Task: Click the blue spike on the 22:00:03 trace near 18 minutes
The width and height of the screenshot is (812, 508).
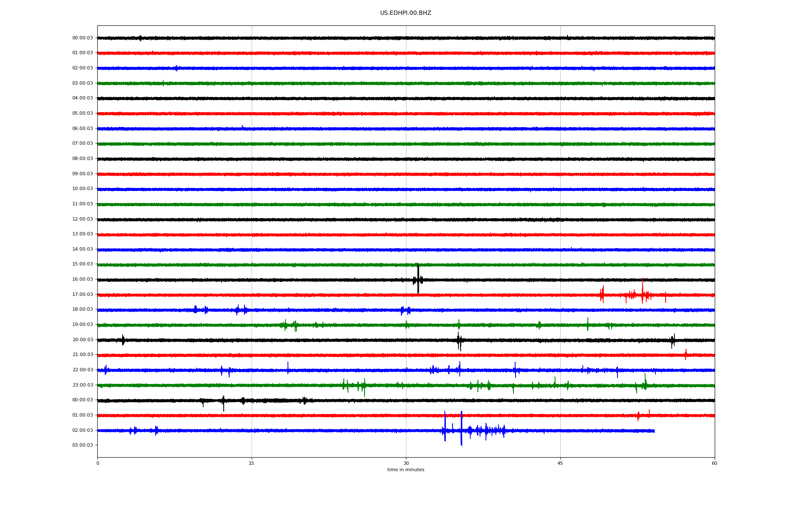Action: coord(288,368)
